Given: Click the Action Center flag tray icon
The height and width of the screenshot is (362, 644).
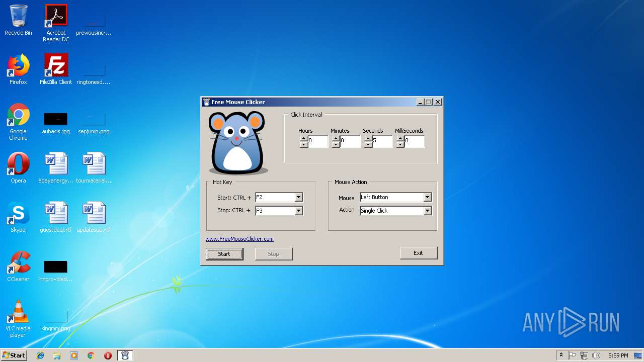Looking at the screenshot, I should 572,355.
